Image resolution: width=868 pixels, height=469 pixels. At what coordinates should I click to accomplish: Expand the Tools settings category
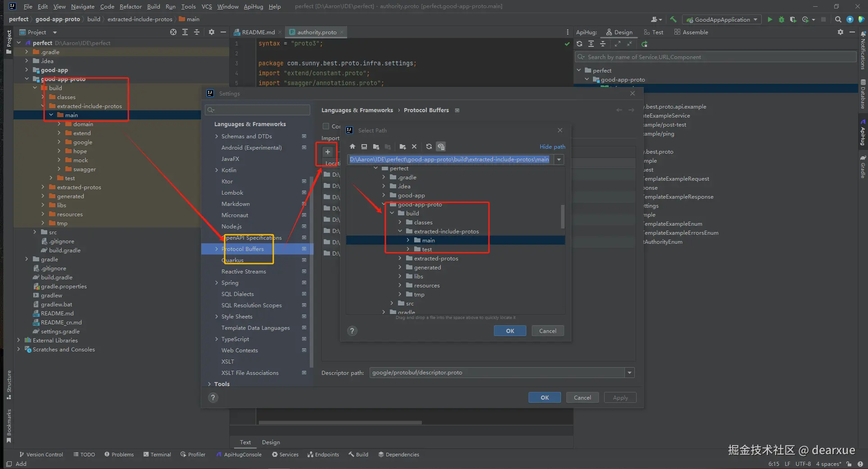(x=209, y=384)
